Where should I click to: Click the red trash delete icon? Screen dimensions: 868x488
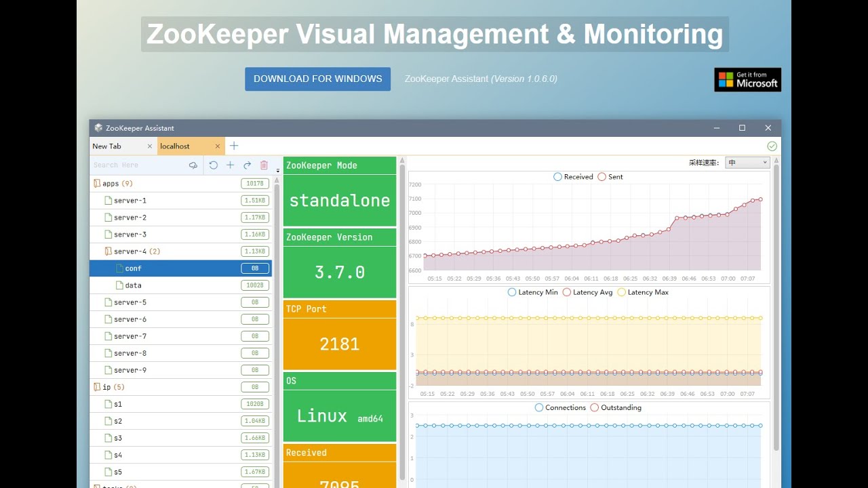pyautogui.click(x=264, y=165)
